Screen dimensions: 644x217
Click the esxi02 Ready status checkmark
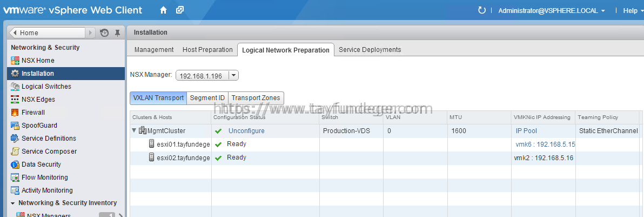(x=218, y=157)
